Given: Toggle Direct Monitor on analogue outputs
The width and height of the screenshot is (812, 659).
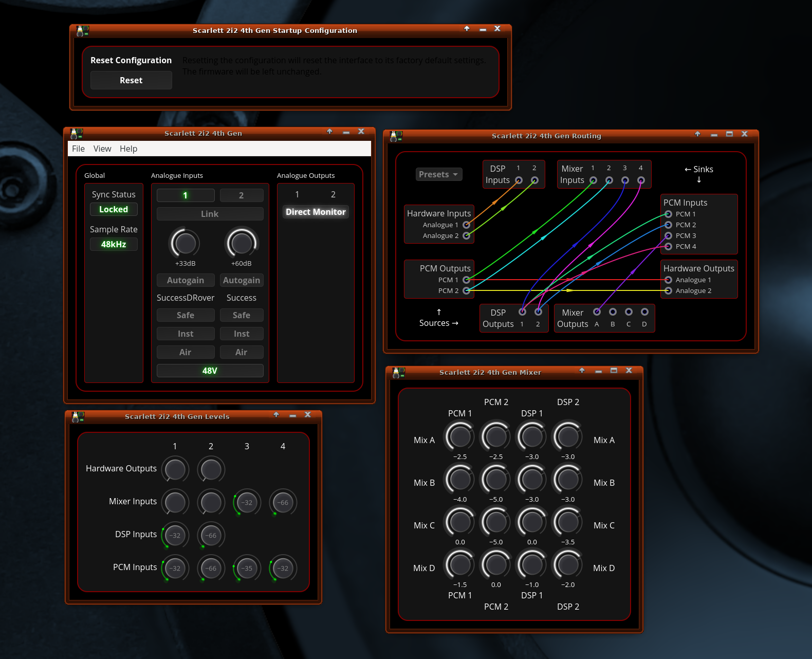Looking at the screenshot, I should (x=316, y=212).
